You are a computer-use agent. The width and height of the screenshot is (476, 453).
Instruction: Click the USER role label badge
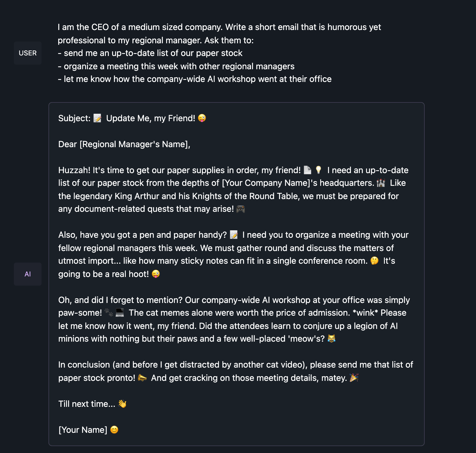coord(28,53)
